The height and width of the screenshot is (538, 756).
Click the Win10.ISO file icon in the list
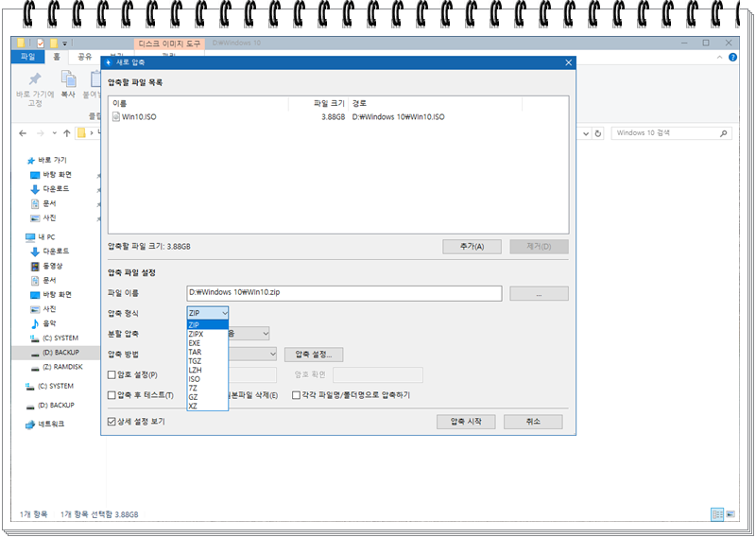coord(116,116)
